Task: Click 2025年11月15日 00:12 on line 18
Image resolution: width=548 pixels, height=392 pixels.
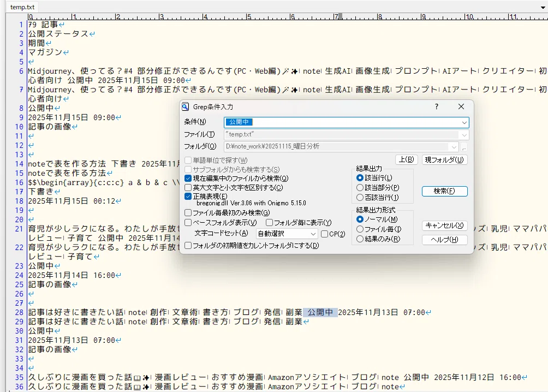Action: coord(72,201)
